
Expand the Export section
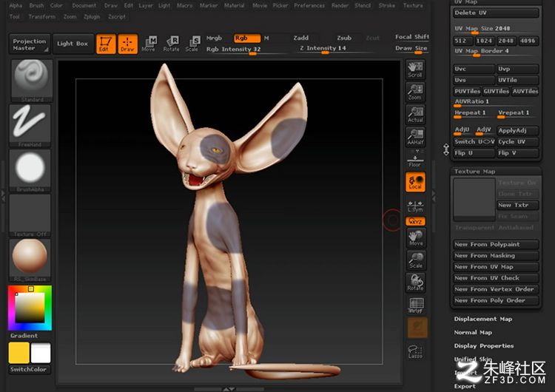465,386
